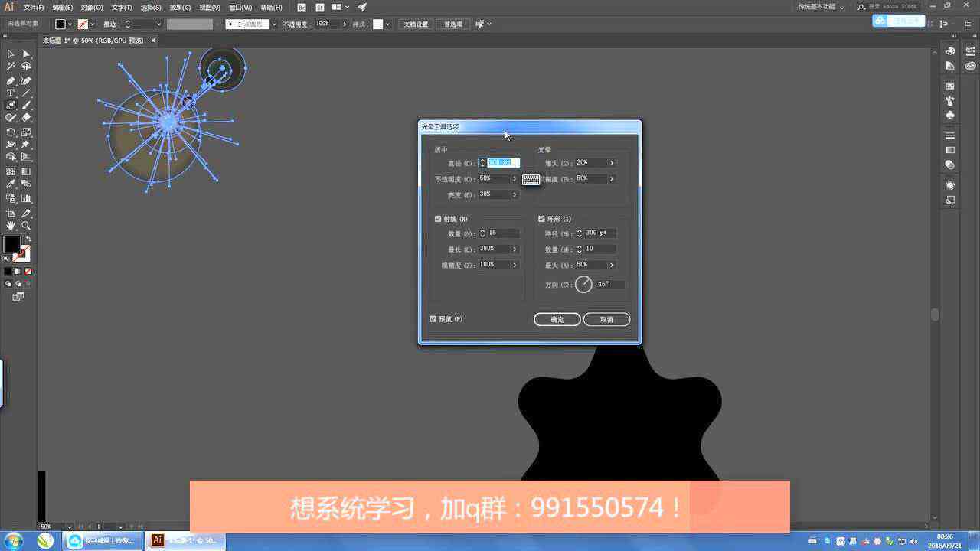Open the 文件(F) menu
This screenshot has width=980, height=551.
[x=34, y=7]
